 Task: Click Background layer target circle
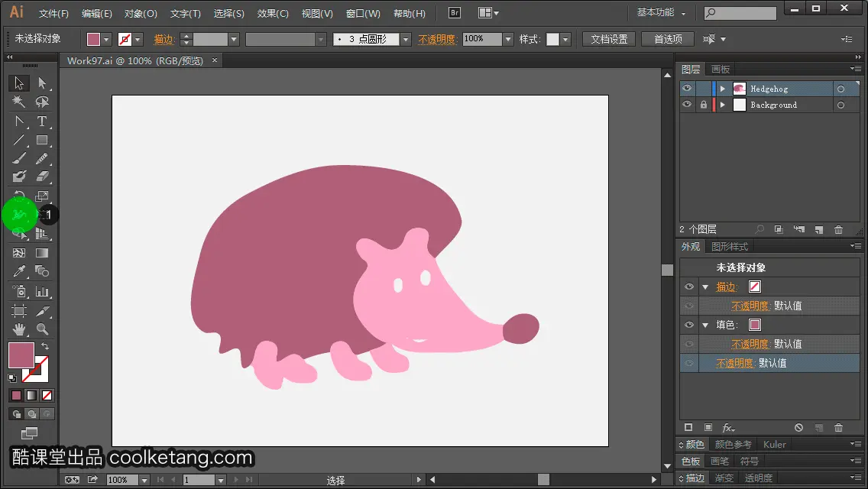[x=840, y=105]
